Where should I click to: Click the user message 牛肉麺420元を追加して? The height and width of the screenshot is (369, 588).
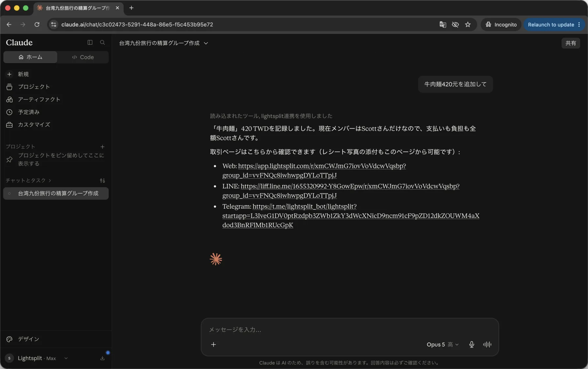click(455, 84)
